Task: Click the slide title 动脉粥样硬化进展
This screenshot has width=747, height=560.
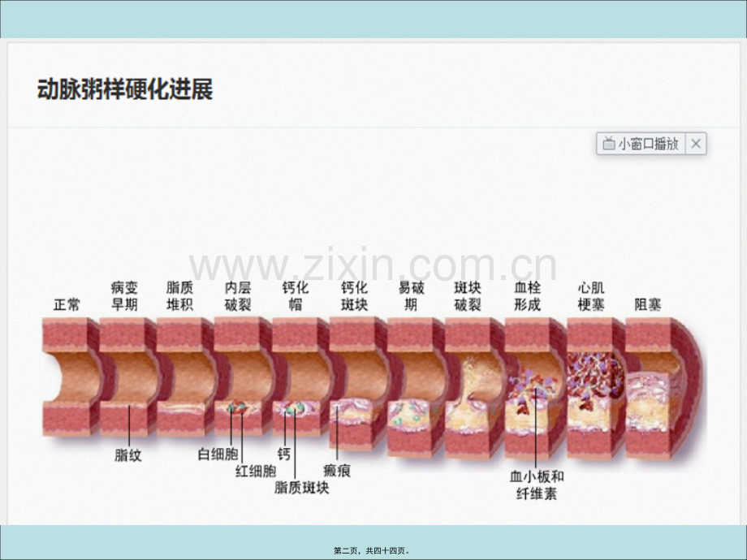Action: pos(125,89)
